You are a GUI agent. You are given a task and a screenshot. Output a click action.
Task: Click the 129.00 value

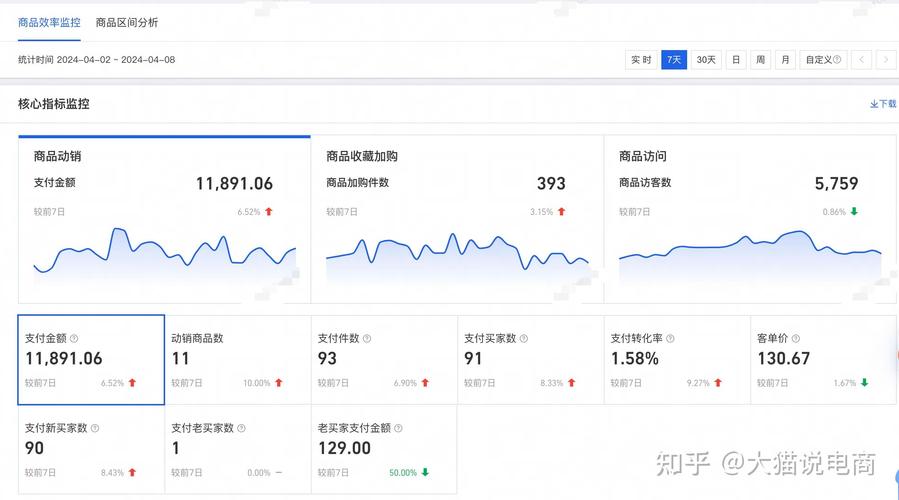pos(345,448)
